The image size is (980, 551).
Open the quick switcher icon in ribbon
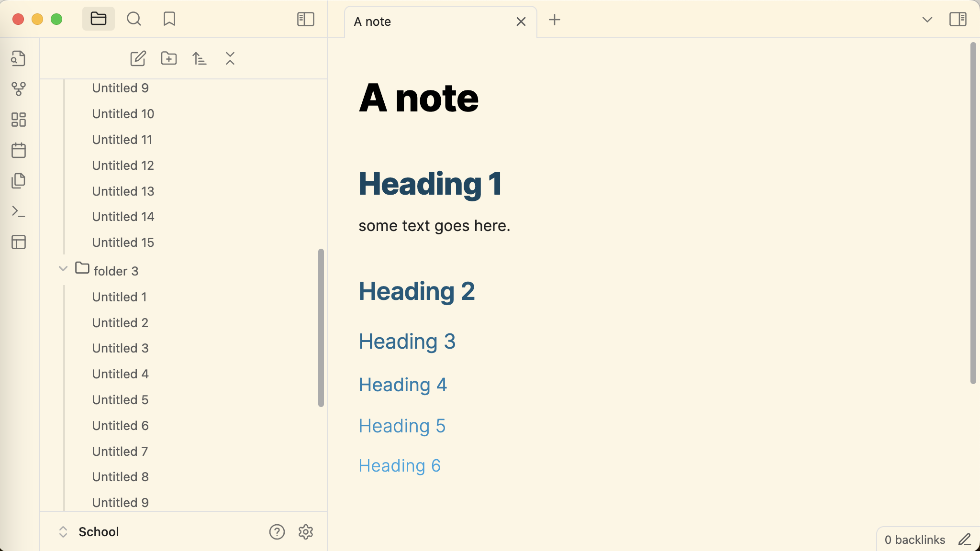(x=18, y=58)
